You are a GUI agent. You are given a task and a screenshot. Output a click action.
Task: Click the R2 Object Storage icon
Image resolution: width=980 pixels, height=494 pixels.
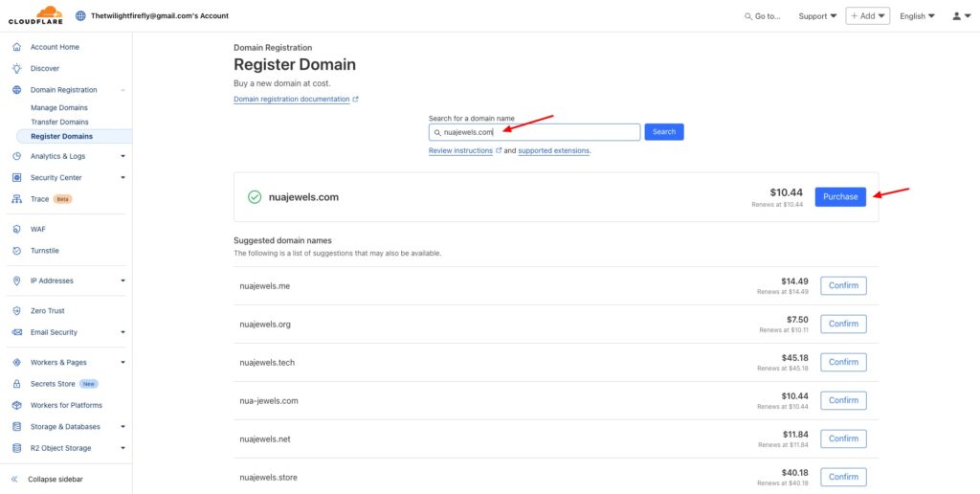click(x=17, y=448)
